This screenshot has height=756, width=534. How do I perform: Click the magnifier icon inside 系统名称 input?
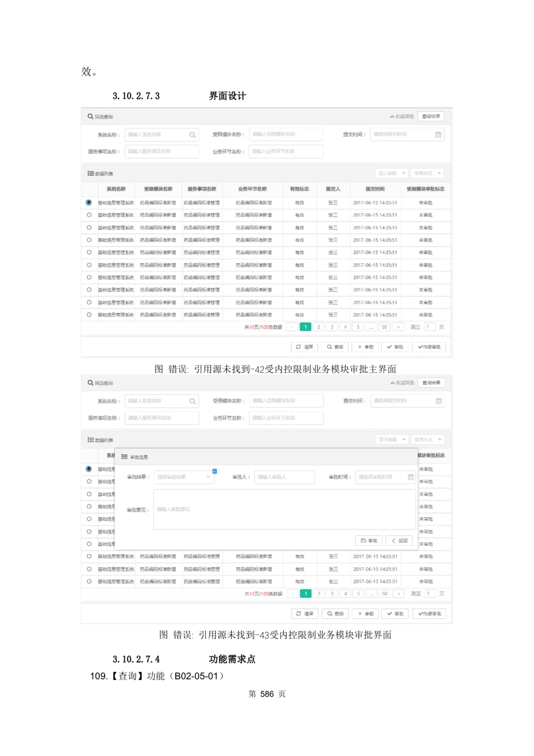(192, 134)
